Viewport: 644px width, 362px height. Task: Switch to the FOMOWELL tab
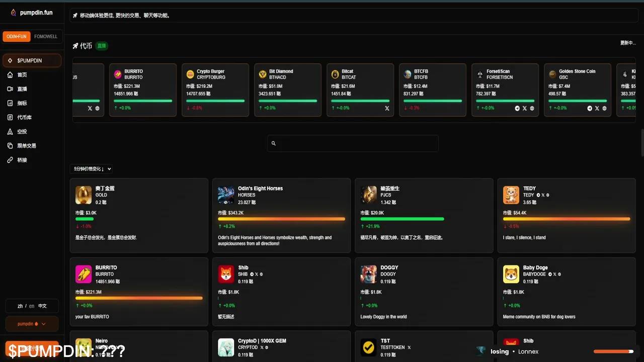click(x=46, y=37)
